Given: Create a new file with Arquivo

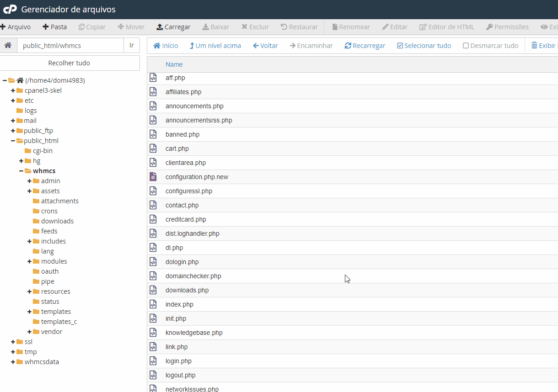Looking at the screenshot, I should pos(16,27).
